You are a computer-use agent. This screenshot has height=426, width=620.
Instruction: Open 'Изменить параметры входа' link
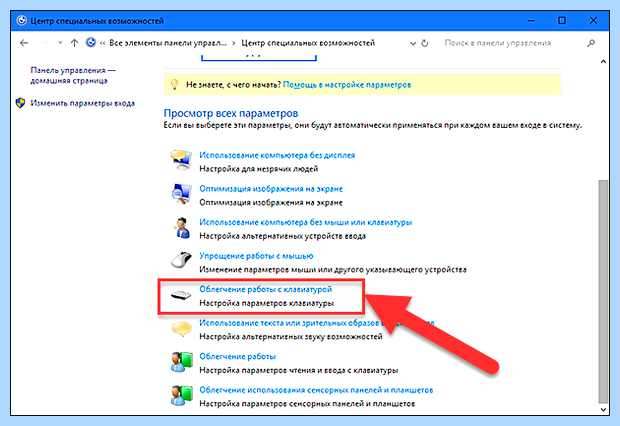click(83, 103)
